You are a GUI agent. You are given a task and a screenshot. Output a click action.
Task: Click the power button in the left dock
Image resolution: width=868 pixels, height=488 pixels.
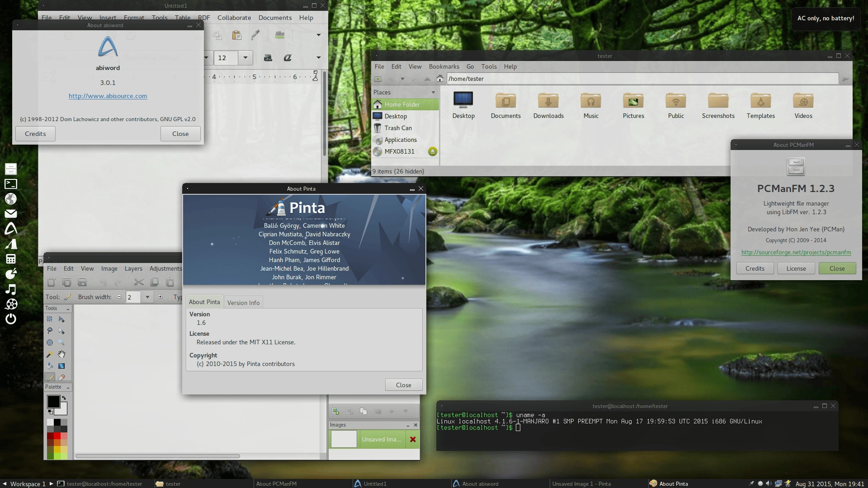[x=11, y=319]
